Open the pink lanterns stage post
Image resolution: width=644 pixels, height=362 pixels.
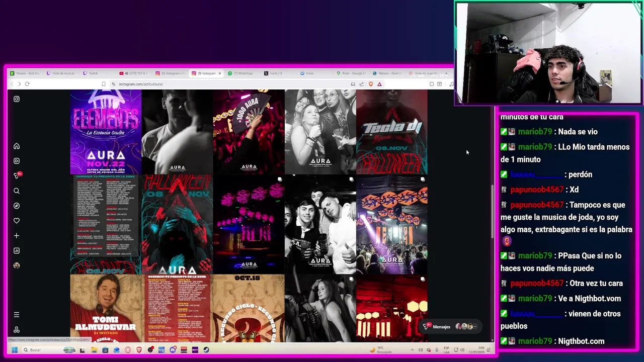[249, 224]
